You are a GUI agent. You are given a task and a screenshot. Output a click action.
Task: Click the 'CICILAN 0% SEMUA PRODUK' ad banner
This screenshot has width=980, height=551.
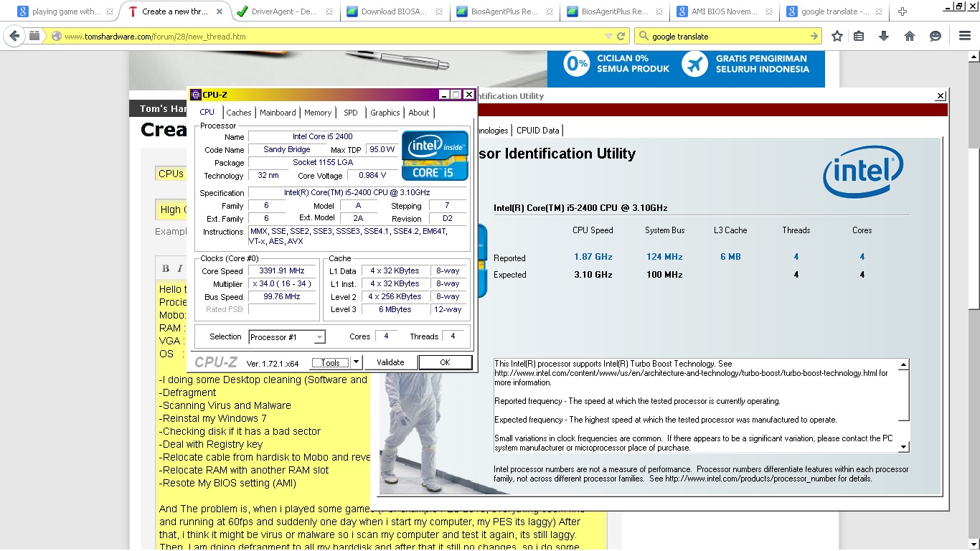point(617,64)
